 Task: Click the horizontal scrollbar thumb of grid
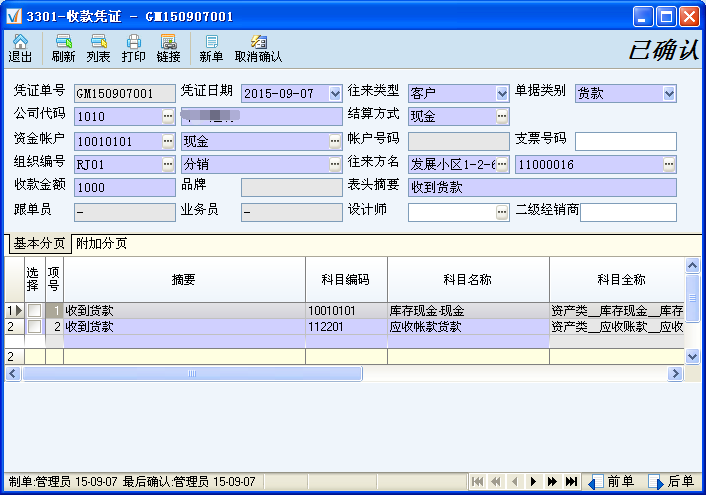click(192, 373)
